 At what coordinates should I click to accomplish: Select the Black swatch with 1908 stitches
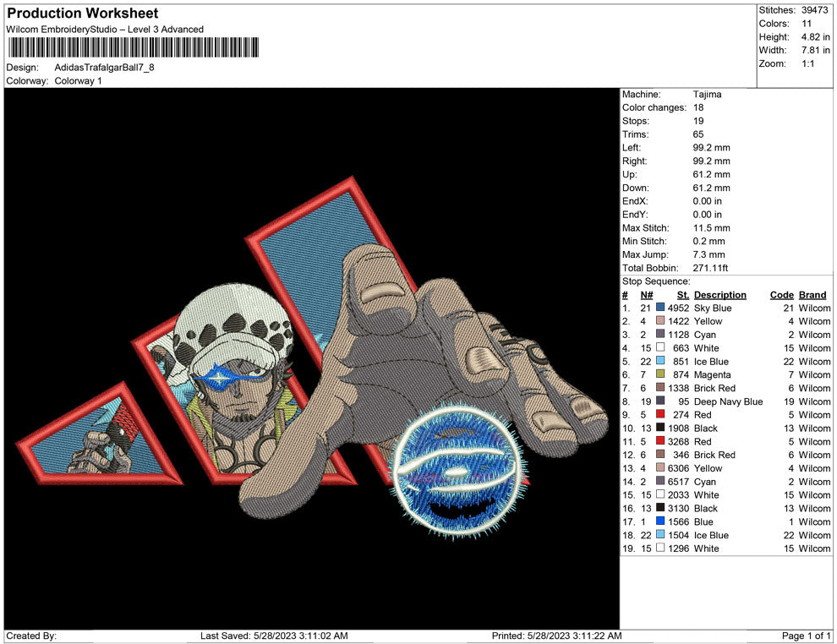660,428
